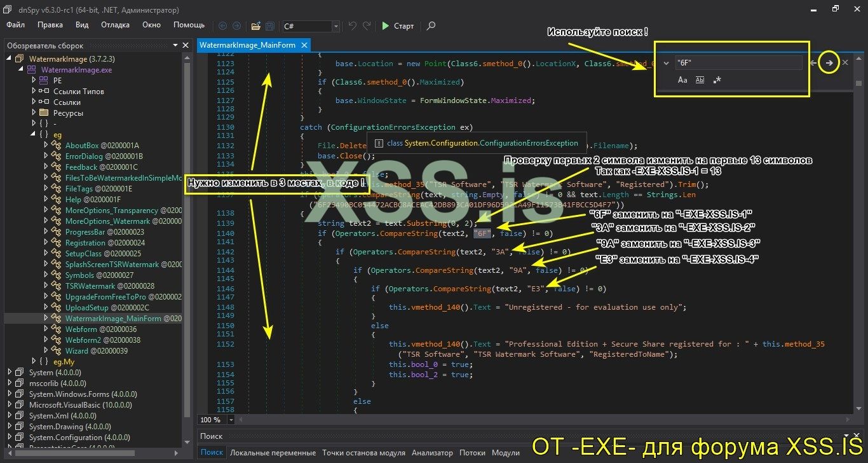
Task: Expand the System.Windows.Forms assembly node
Action: [x=10, y=394]
